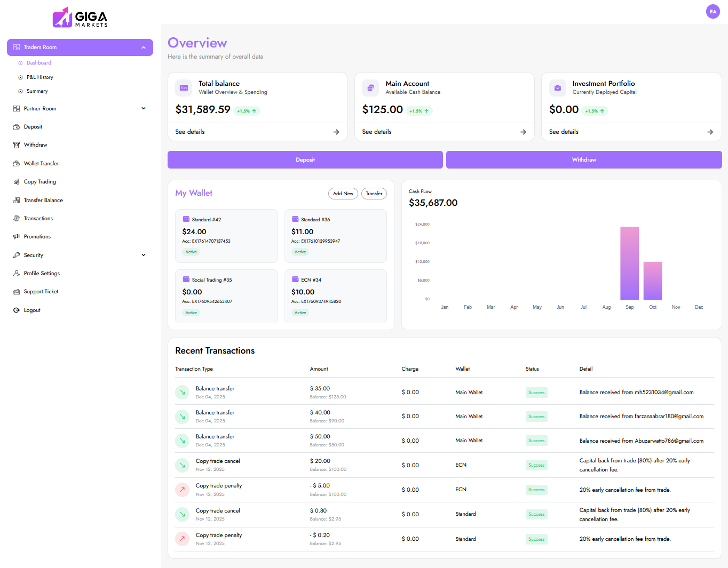
Task: Click the Support Ticket icon
Action: click(x=17, y=292)
